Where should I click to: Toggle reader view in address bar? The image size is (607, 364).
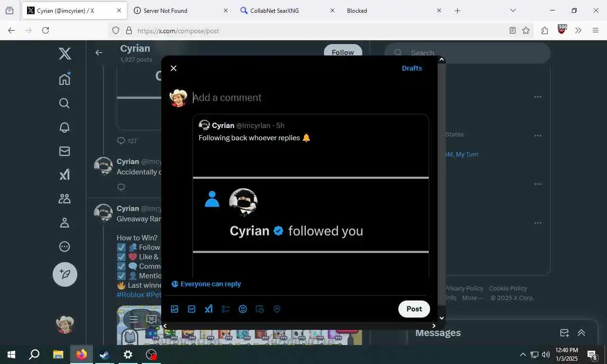[x=513, y=30]
